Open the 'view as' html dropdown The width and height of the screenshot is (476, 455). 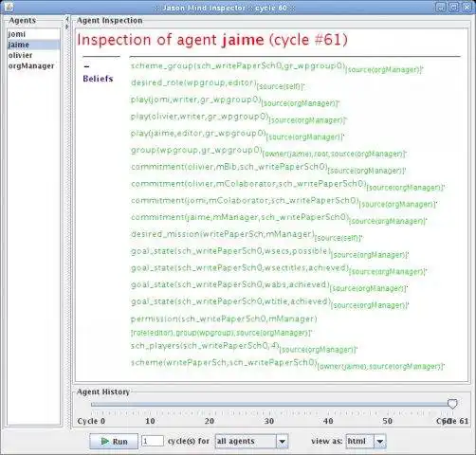point(366,441)
